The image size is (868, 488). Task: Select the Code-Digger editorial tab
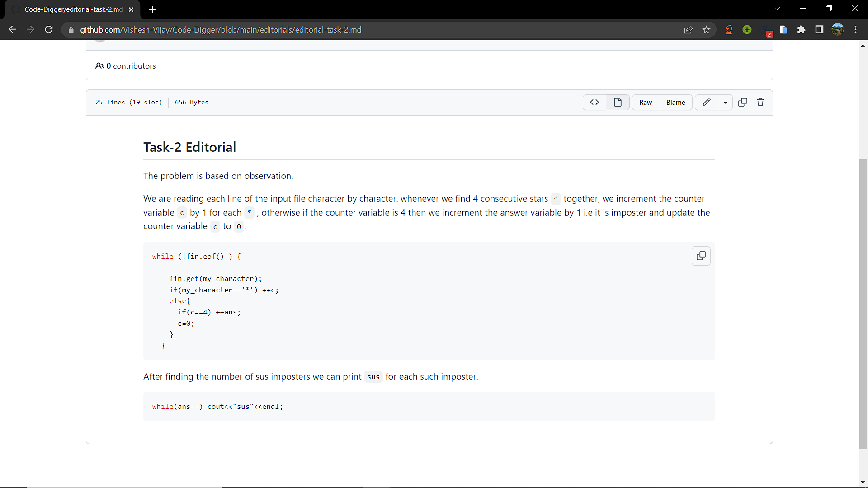tap(72, 9)
